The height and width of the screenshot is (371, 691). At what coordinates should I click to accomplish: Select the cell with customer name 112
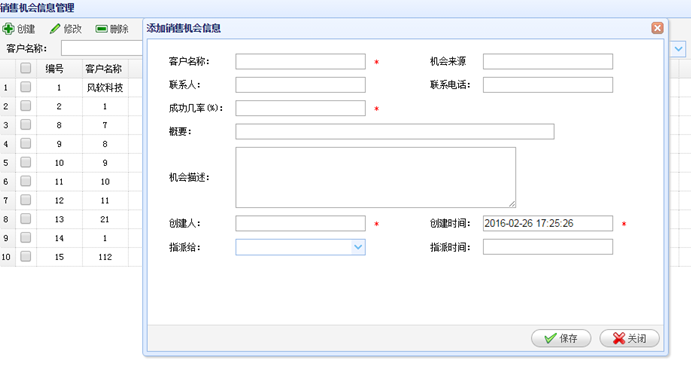click(x=105, y=257)
